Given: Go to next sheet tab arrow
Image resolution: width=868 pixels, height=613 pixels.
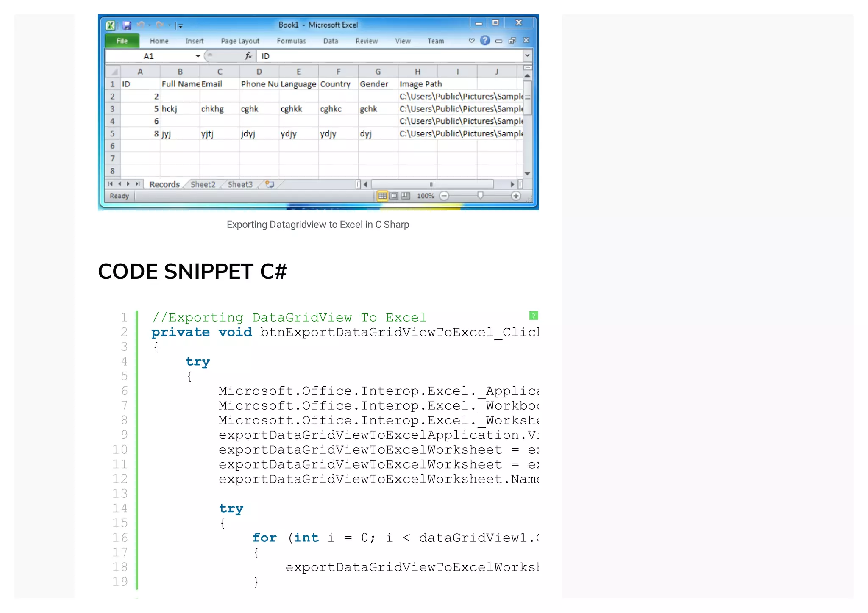Looking at the screenshot, I should [128, 184].
